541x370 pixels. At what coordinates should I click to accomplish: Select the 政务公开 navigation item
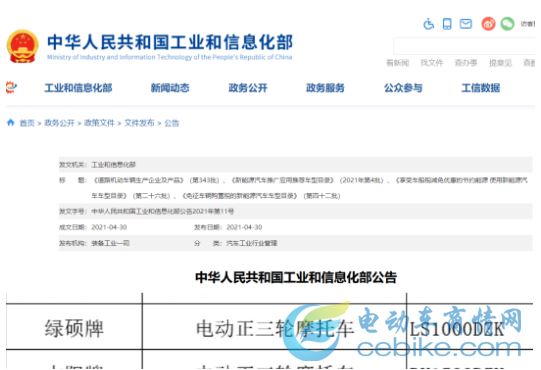coord(248,88)
